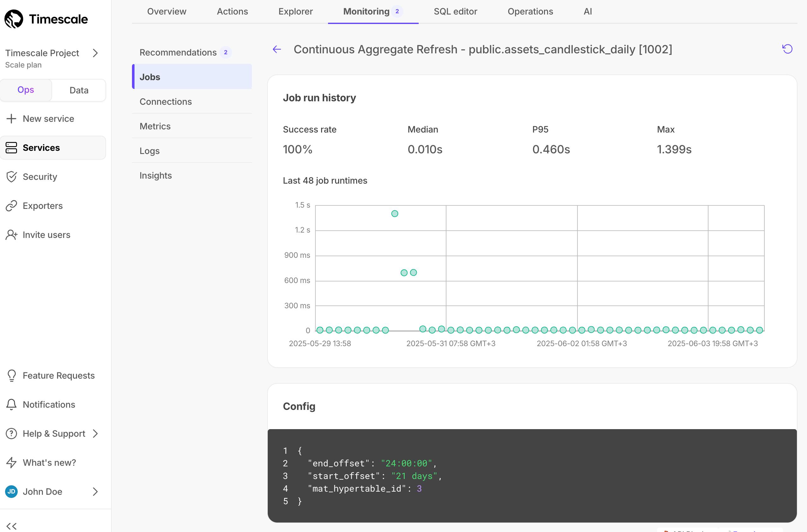Click right data point near 600 ms

point(413,272)
